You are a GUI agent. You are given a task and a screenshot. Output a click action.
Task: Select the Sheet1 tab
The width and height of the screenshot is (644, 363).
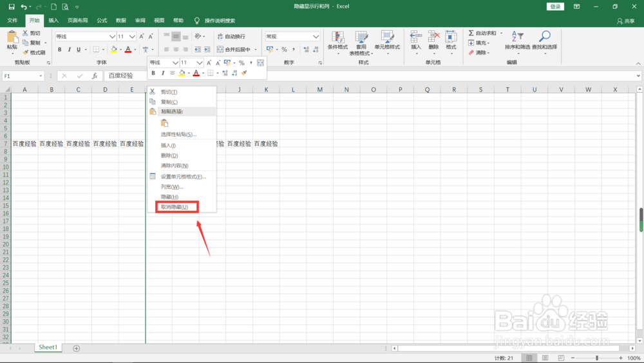[x=48, y=348]
